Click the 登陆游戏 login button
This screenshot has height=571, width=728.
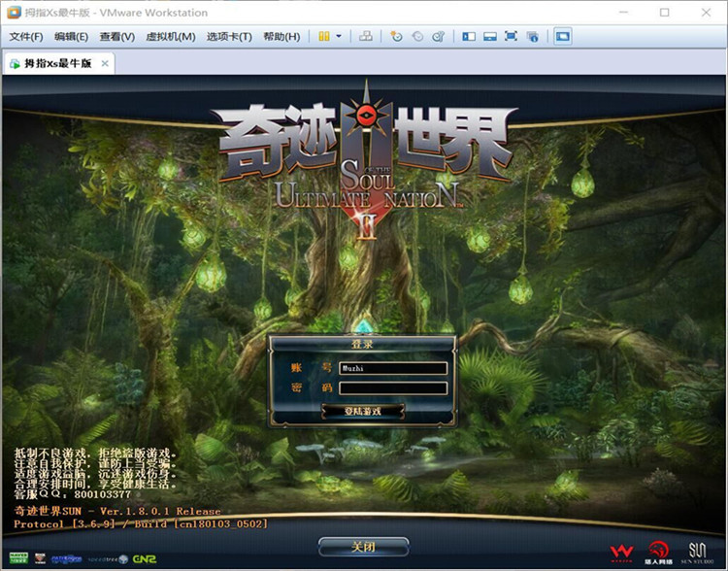tap(363, 411)
